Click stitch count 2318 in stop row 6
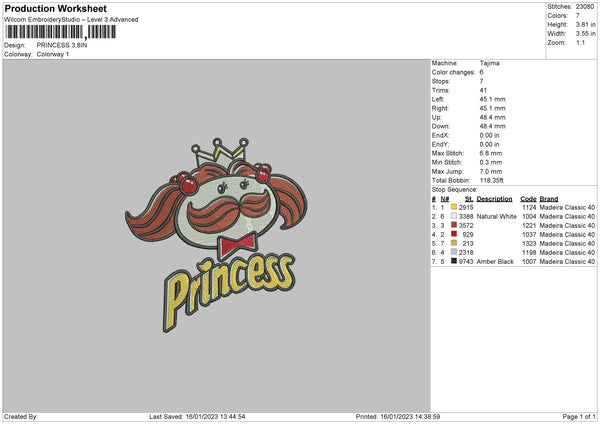This screenshot has height=424, width=600. [x=466, y=253]
